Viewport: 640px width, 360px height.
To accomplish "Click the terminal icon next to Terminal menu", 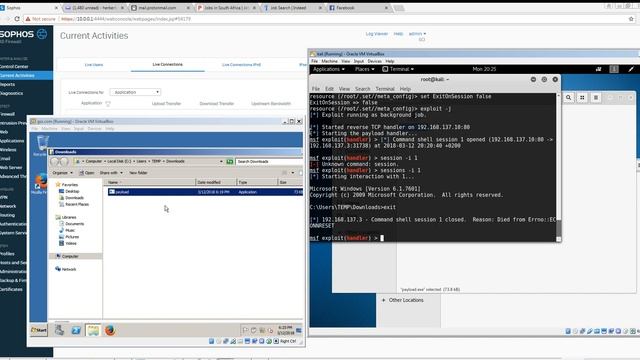I will point(385,69).
